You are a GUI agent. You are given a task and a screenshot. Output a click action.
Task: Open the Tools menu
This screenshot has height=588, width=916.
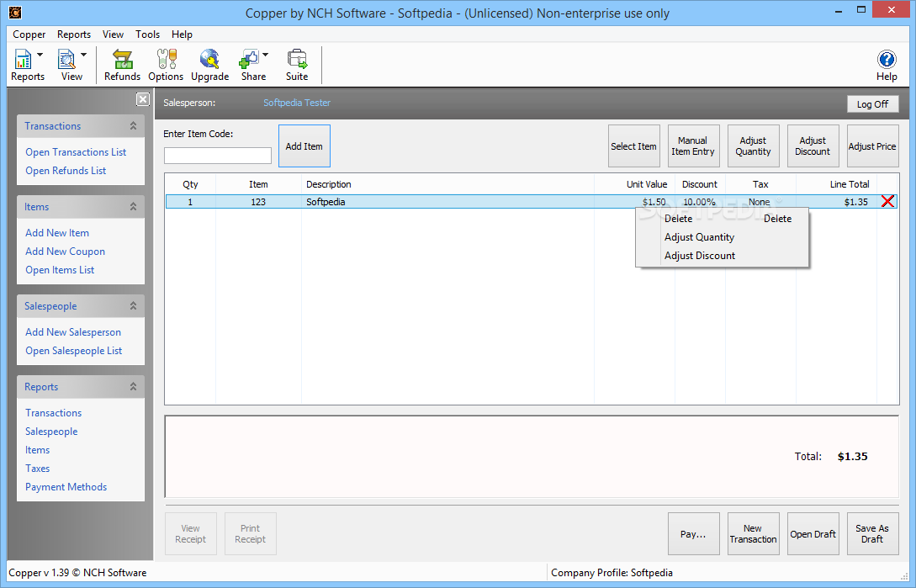tap(147, 34)
